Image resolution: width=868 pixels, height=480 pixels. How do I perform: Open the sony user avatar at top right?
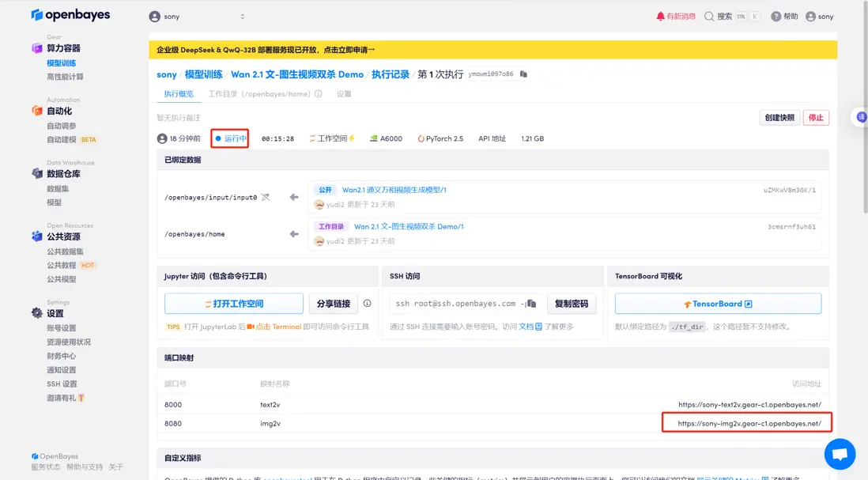coord(810,17)
